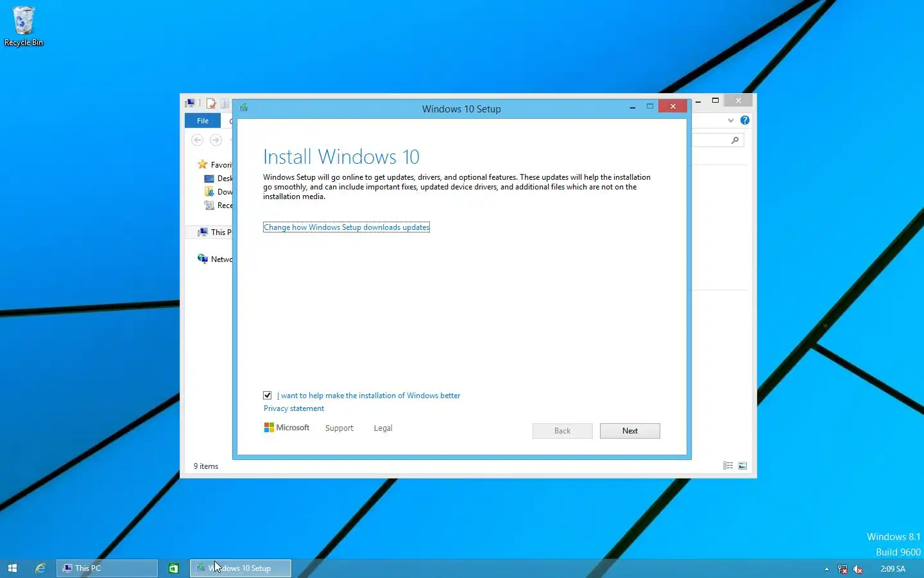Toggle help make installation better checkbox

[x=268, y=396]
